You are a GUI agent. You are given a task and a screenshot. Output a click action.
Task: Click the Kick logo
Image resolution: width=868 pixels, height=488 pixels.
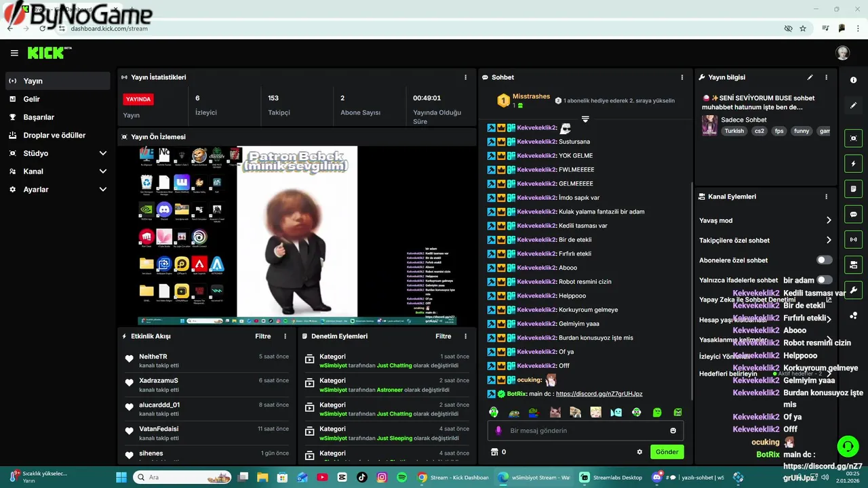tap(49, 53)
